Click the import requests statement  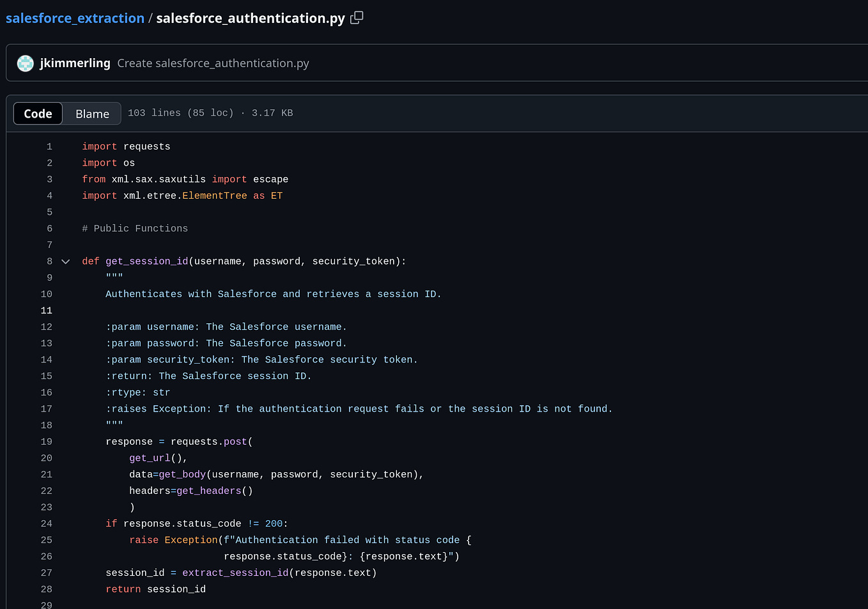click(x=126, y=146)
